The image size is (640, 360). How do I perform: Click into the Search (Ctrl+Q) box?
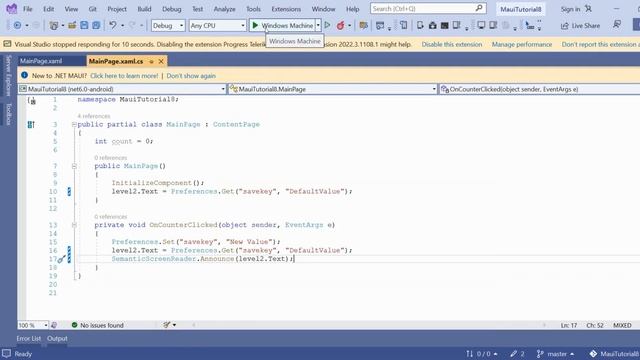tap(428, 9)
